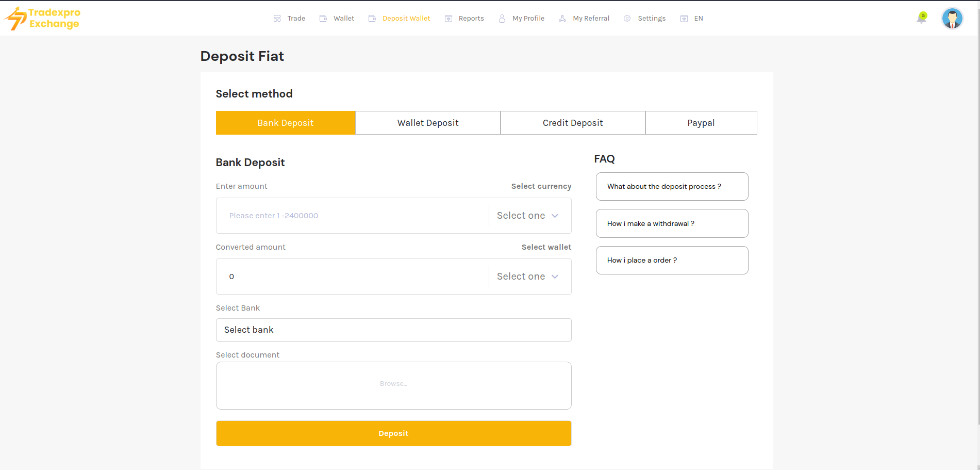Switch to the Credit Deposit tab
This screenshot has height=470, width=980.
tap(573, 123)
